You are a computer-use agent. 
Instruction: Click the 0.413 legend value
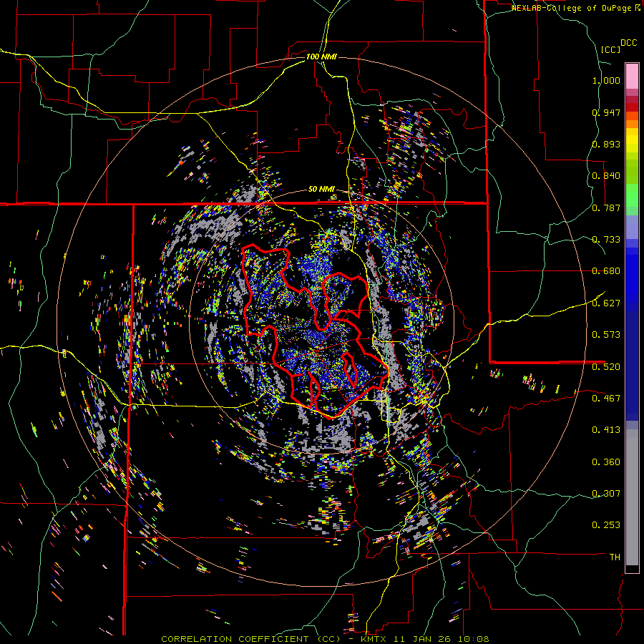606,430
